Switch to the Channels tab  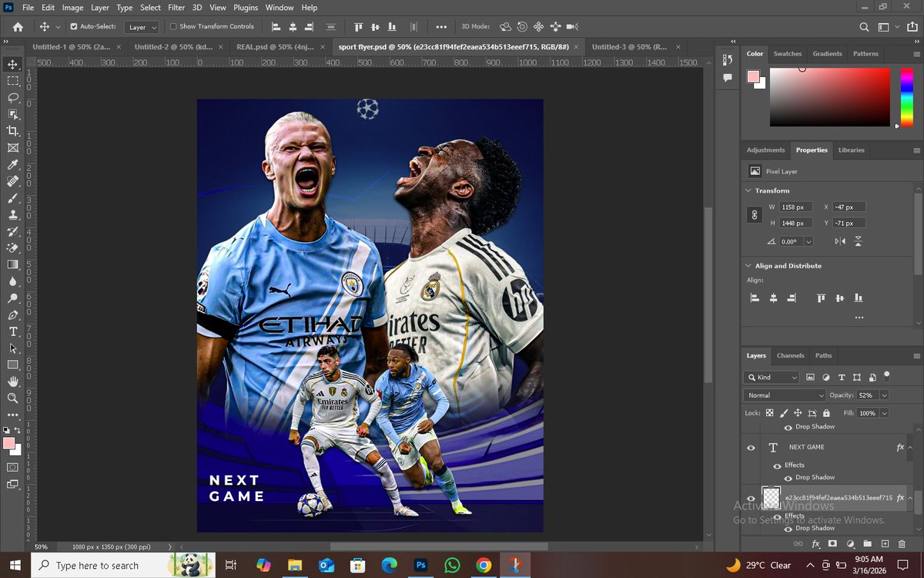(x=790, y=355)
